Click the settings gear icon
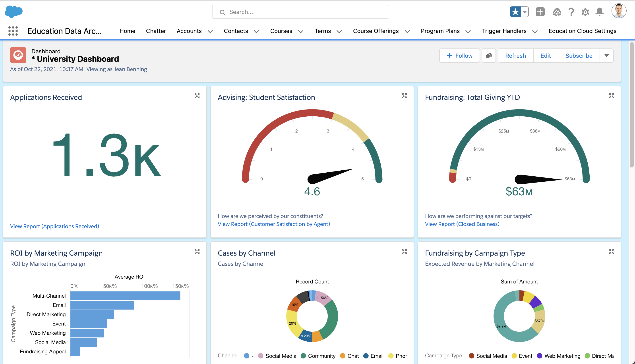 pyautogui.click(x=585, y=12)
